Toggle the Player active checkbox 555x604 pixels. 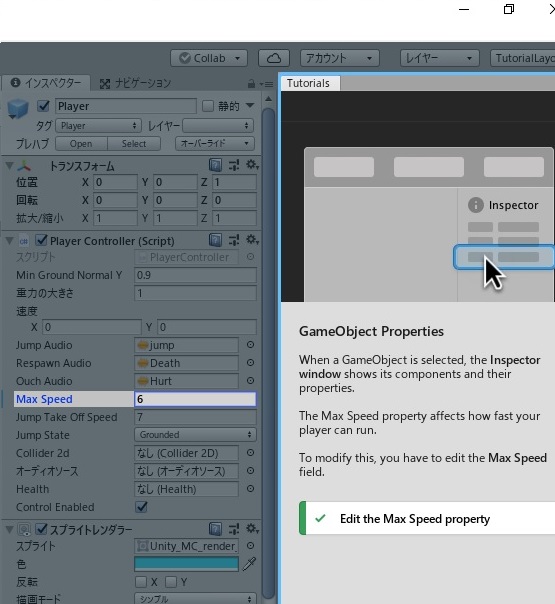pos(43,106)
